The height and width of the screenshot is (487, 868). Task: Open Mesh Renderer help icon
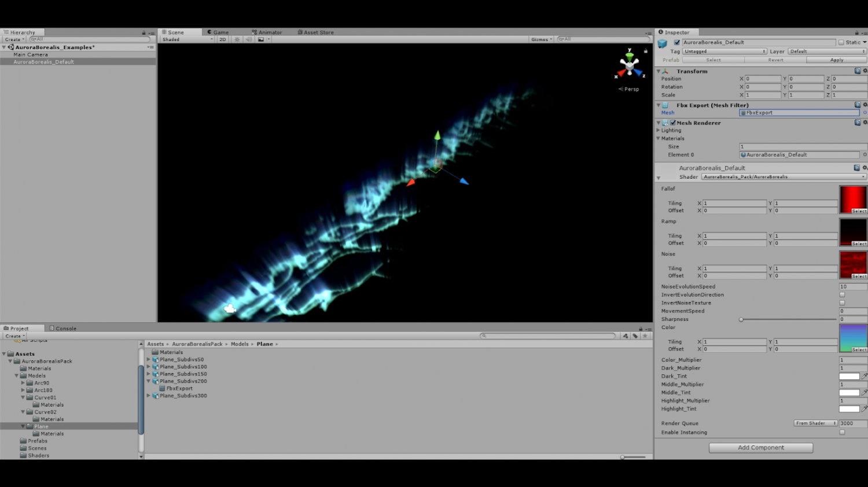click(858, 123)
